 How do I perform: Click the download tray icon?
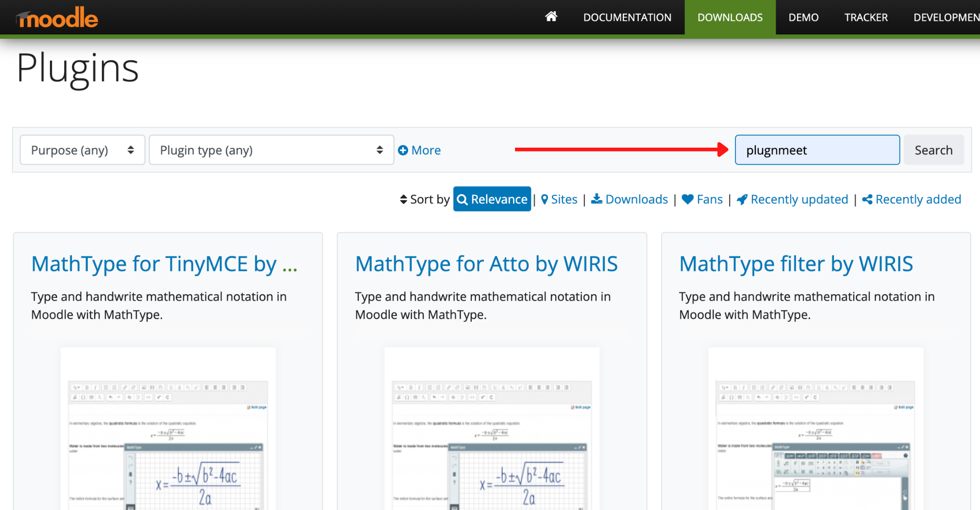pos(597,199)
